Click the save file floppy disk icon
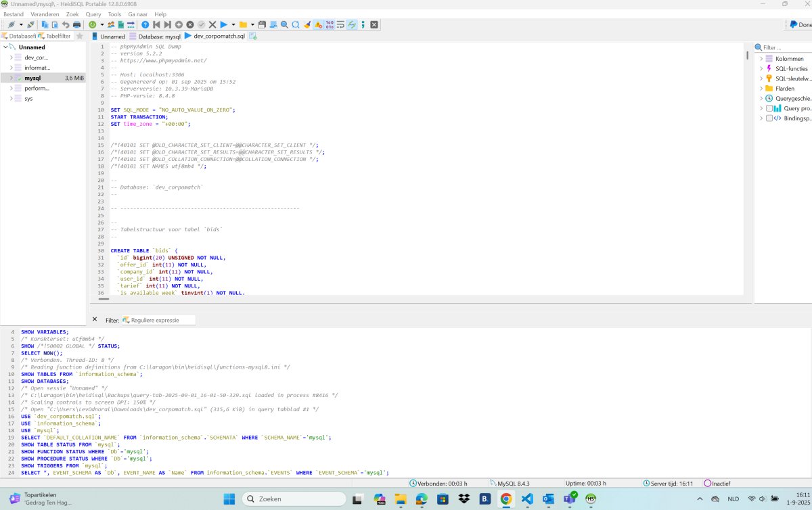 click(x=261, y=24)
